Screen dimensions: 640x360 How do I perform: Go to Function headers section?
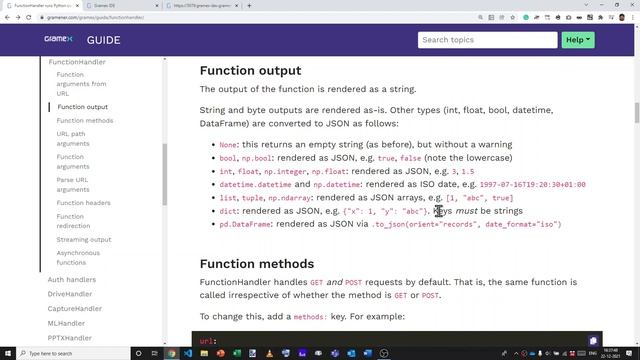coord(83,203)
